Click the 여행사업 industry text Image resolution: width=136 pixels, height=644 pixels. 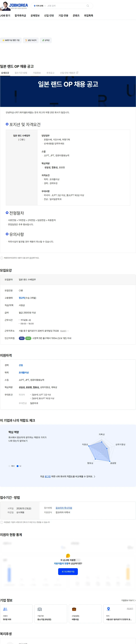75,619
